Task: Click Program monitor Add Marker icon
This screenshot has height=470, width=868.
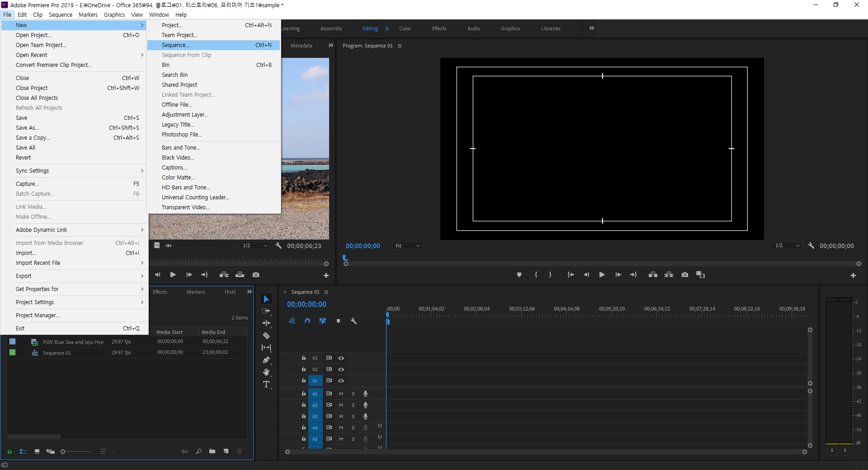Action: [519, 275]
